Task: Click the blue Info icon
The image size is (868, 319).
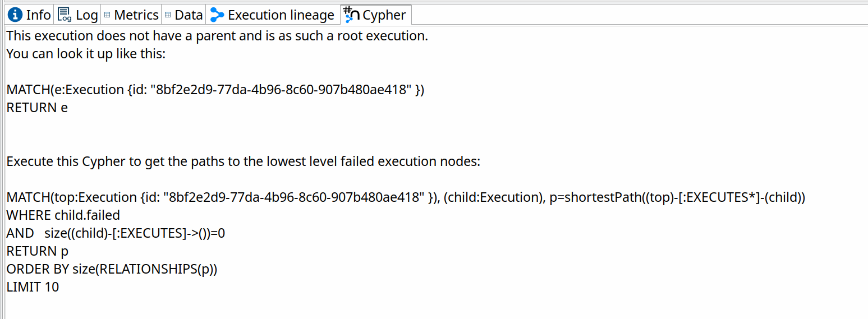Action: point(16,15)
